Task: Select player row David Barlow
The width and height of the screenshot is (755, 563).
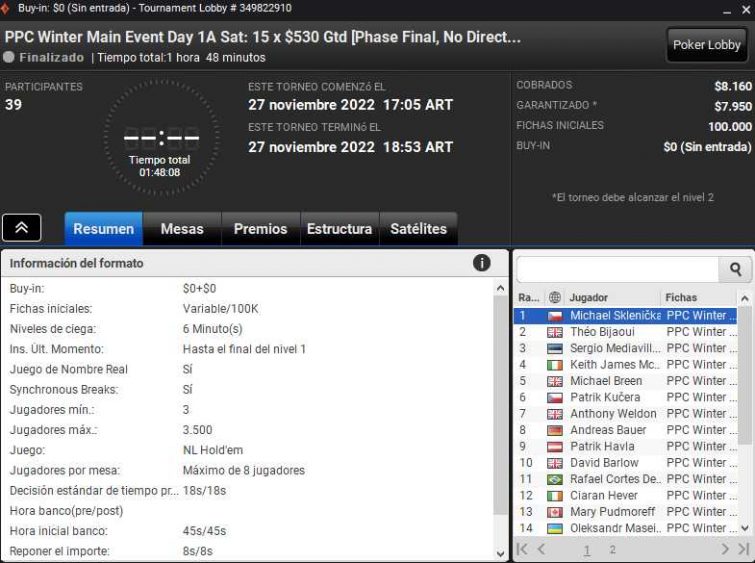Action: click(x=626, y=463)
